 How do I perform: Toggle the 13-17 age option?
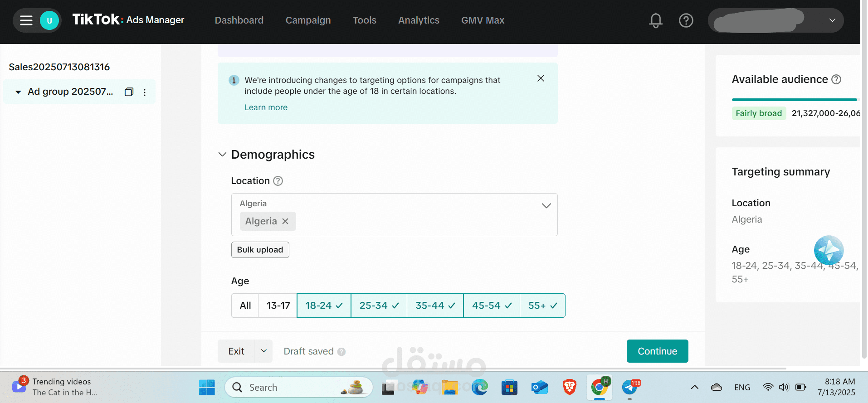(278, 306)
